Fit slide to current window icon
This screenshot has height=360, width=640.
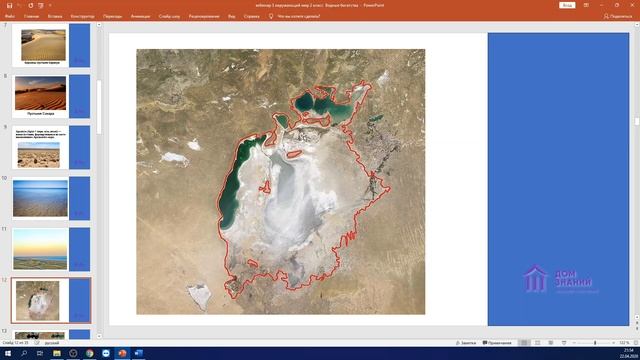click(x=636, y=343)
